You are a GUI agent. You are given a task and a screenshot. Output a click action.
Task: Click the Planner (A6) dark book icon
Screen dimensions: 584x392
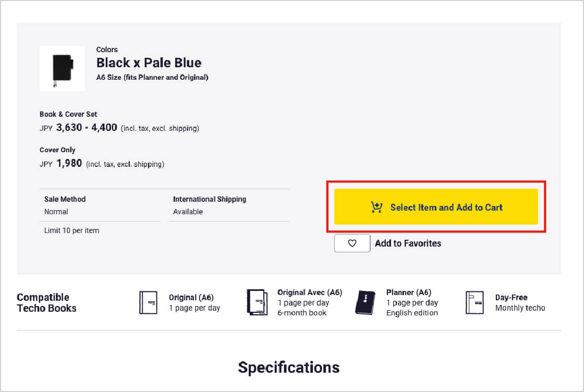point(365,302)
